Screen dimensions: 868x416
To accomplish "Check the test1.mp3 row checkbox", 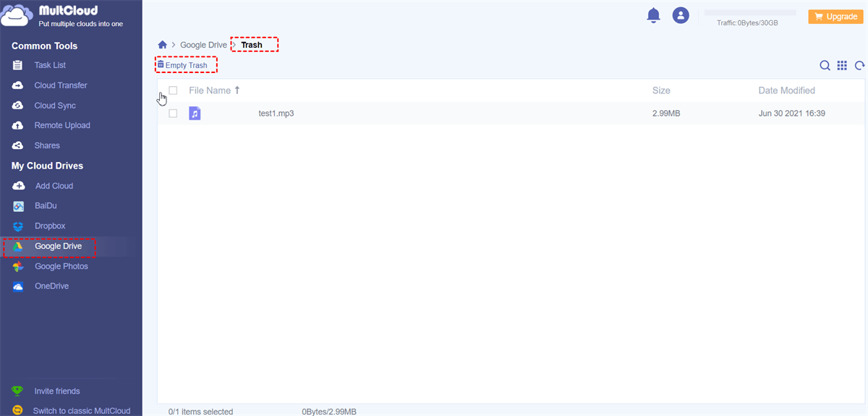I will click(x=173, y=114).
